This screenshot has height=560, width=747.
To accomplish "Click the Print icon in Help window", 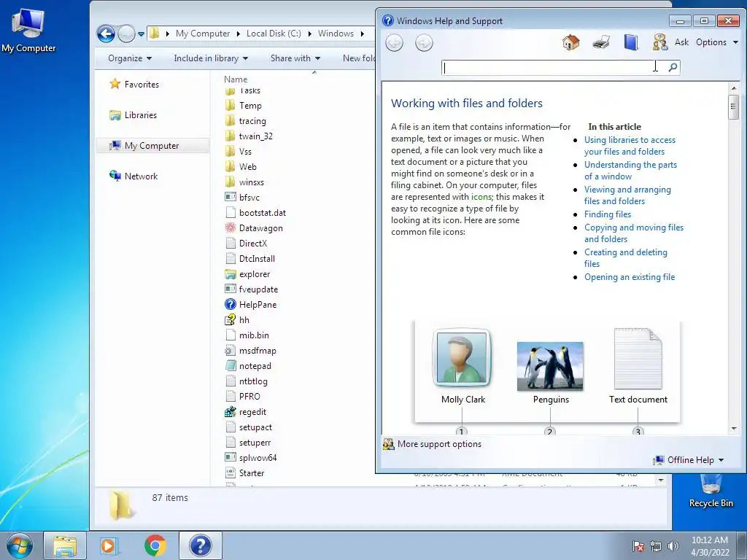I will coord(601,42).
